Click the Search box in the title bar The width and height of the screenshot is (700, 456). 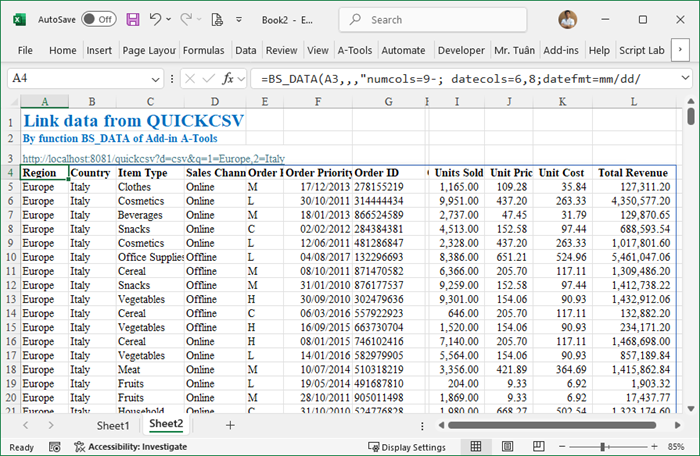point(433,20)
